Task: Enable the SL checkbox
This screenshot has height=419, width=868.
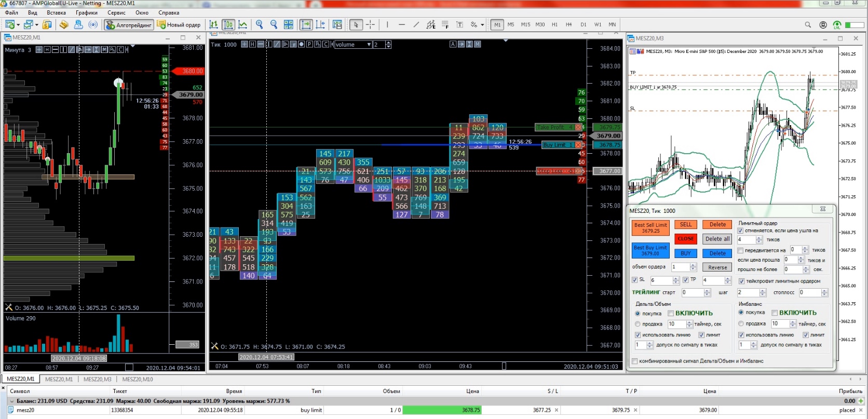Action: 634,280
